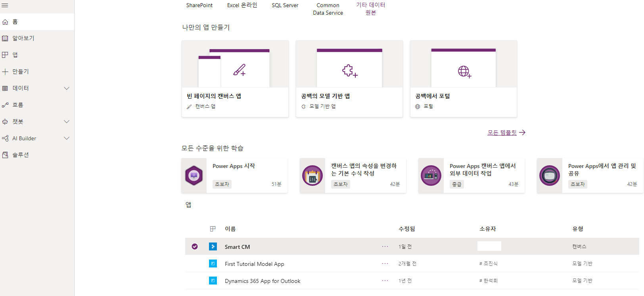The image size is (644, 296).
Task: Click the portal globe-plus icon
Action: point(464,72)
